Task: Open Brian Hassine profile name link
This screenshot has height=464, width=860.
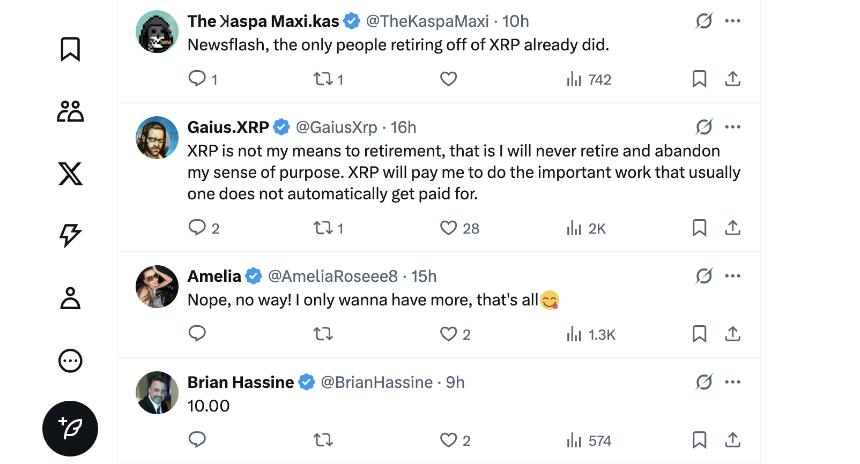Action: pos(240,382)
